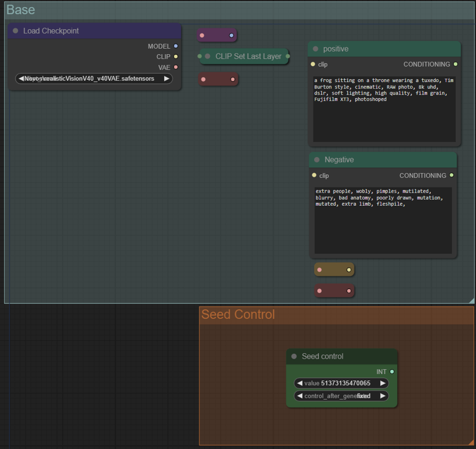Collapse the positive prompt node via title dot
Viewport: 476px width, 449px height.
coord(315,49)
